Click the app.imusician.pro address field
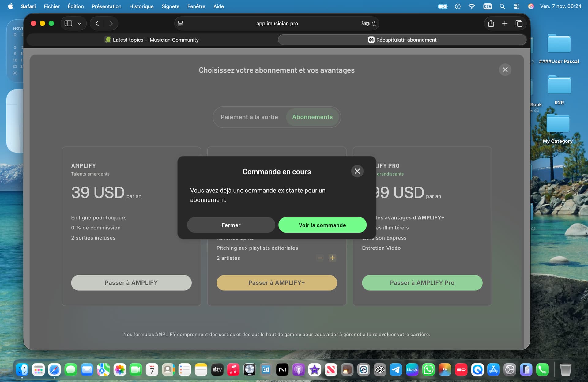The width and height of the screenshot is (588, 382). coord(277,24)
